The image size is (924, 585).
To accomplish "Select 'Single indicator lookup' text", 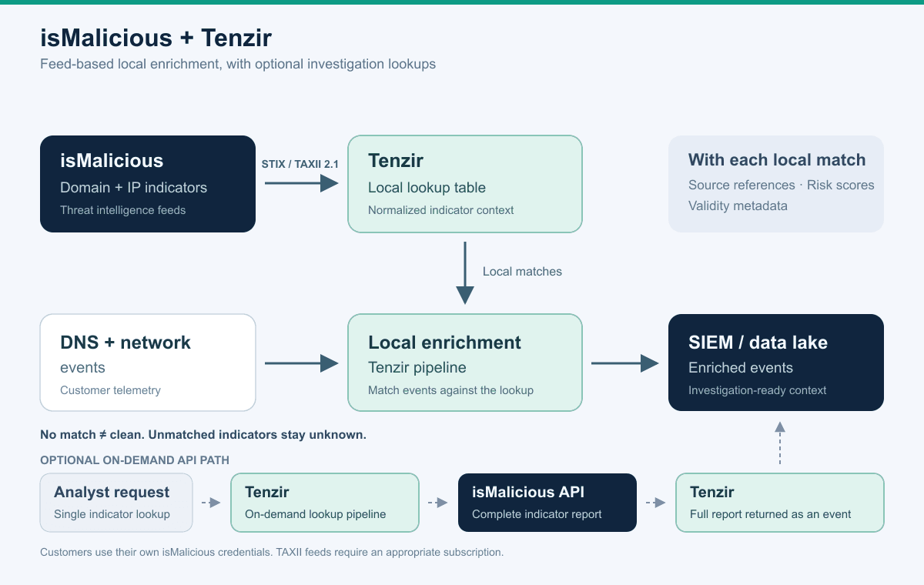I will (112, 514).
